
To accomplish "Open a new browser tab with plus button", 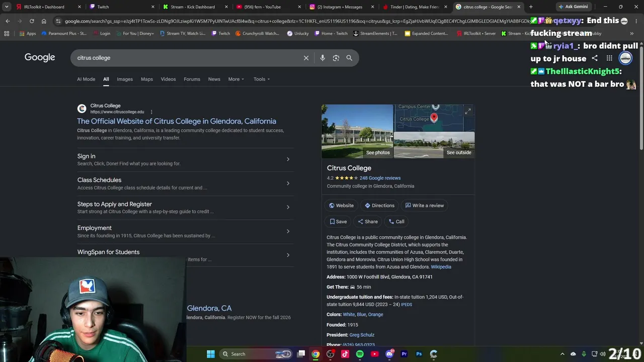I will [531, 7].
